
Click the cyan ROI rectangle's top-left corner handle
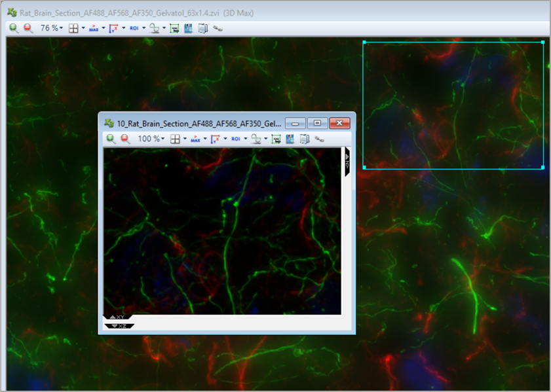364,43
